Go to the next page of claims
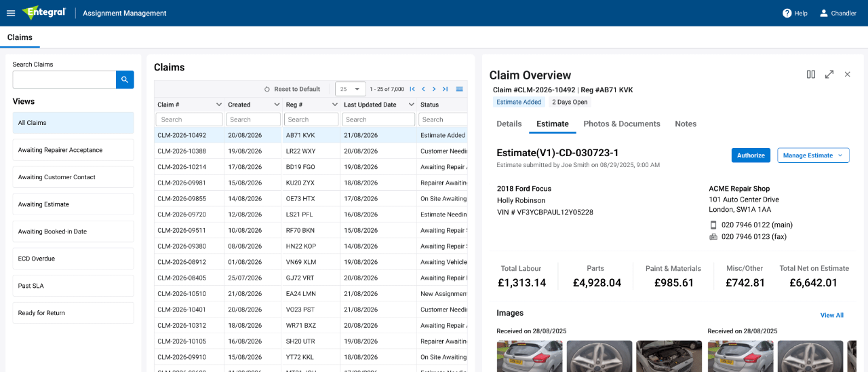The width and height of the screenshot is (868, 372). [x=434, y=89]
